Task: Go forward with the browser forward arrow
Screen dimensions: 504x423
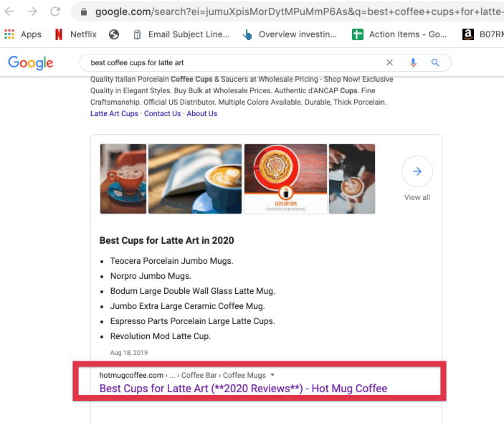Action: (x=32, y=11)
